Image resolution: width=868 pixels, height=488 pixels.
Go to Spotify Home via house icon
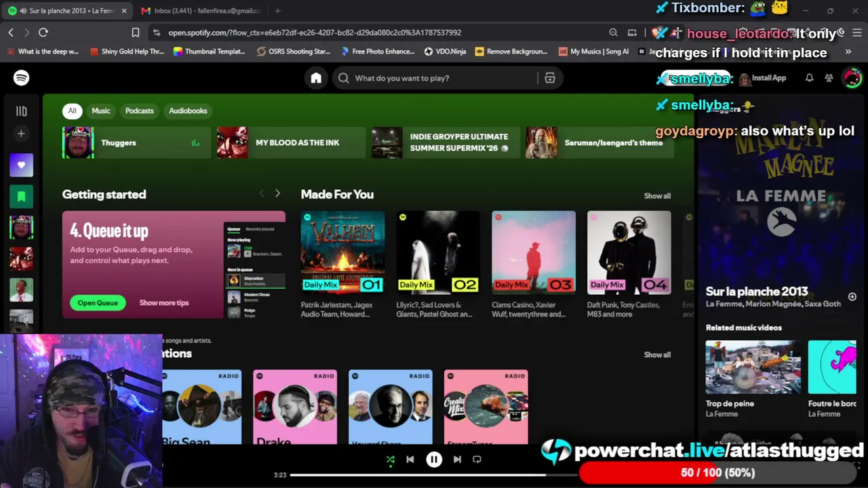click(316, 78)
